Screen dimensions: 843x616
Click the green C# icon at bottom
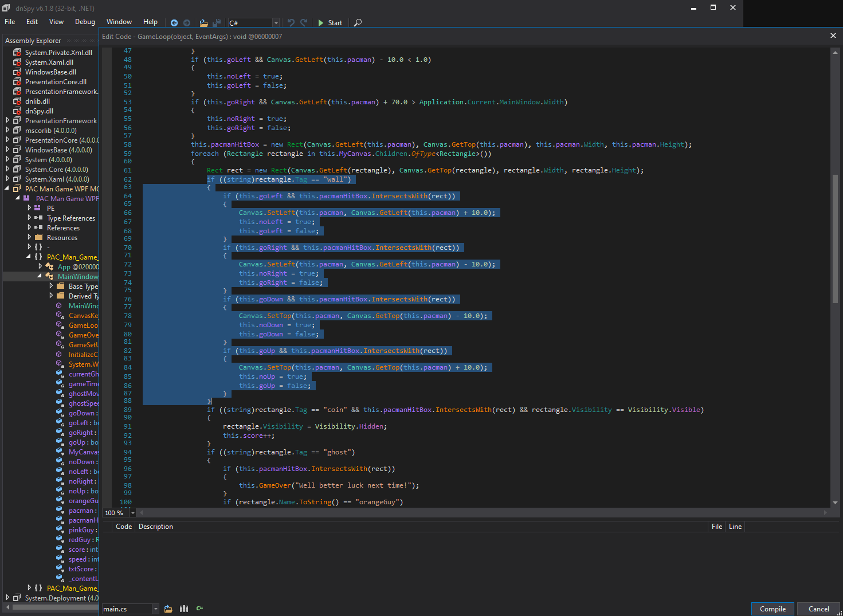coord(199,609)
